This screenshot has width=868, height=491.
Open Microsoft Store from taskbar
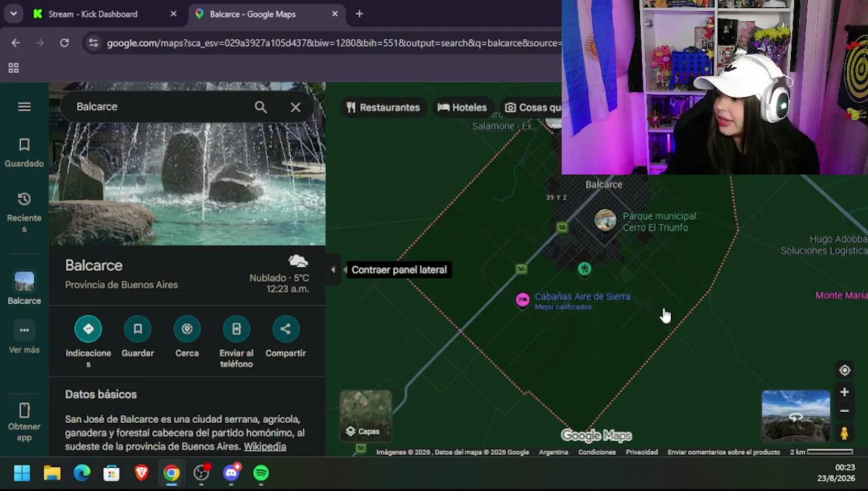(x=111, y=473)
